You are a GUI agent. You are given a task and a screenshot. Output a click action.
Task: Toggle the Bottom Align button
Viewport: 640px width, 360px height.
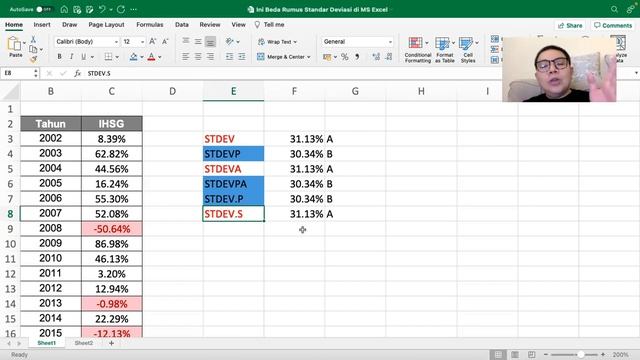click(210, 41)
